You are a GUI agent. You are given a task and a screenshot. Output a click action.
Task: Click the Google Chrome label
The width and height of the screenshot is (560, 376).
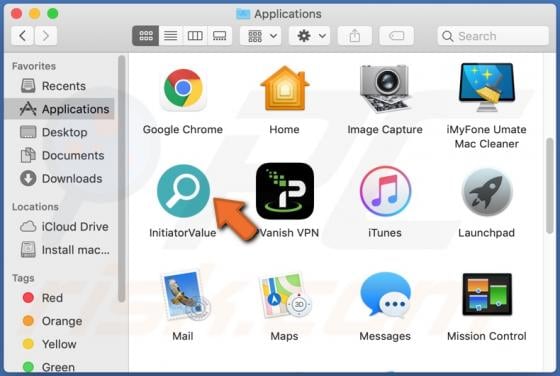pyautogui.click(x=183, y=129)
